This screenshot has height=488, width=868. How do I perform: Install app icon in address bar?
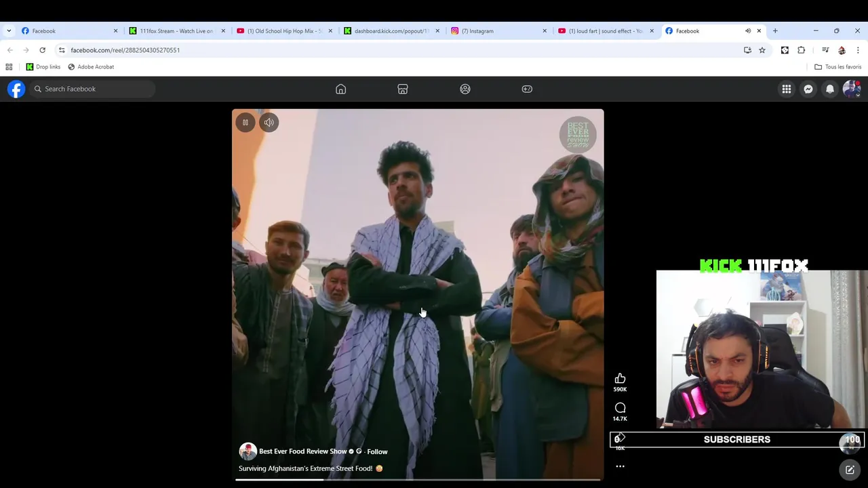tap(747, 50)
